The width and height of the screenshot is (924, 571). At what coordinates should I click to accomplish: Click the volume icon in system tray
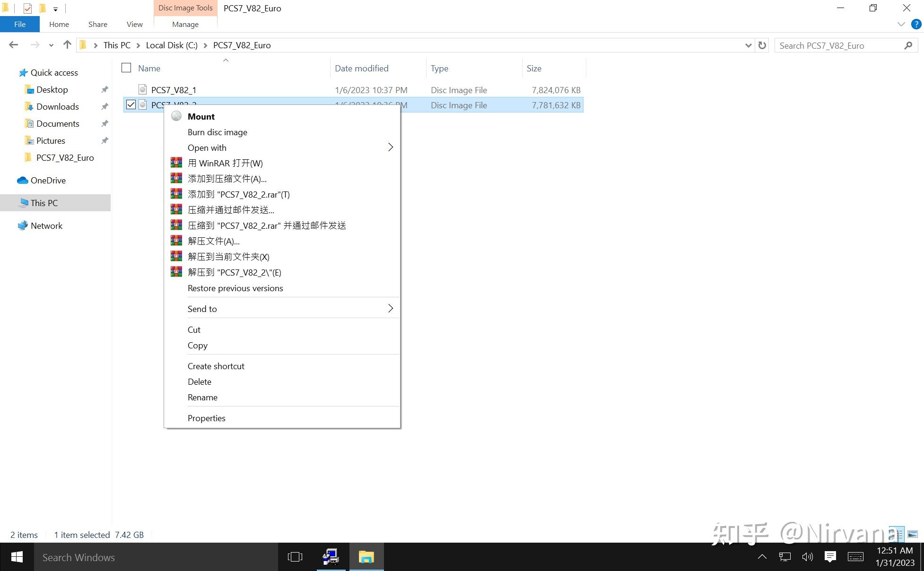[x=807, y=557]
